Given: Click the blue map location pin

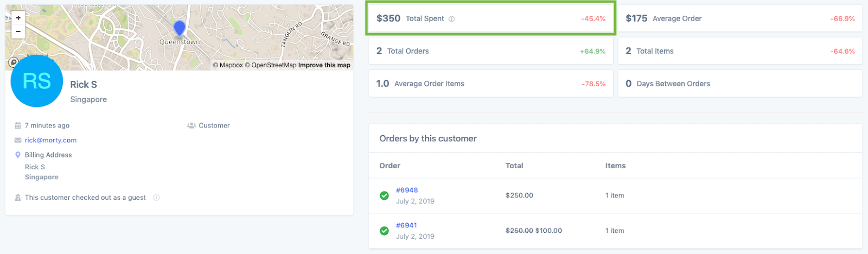Looking at the screenshot, I should [x=180, y=28].
